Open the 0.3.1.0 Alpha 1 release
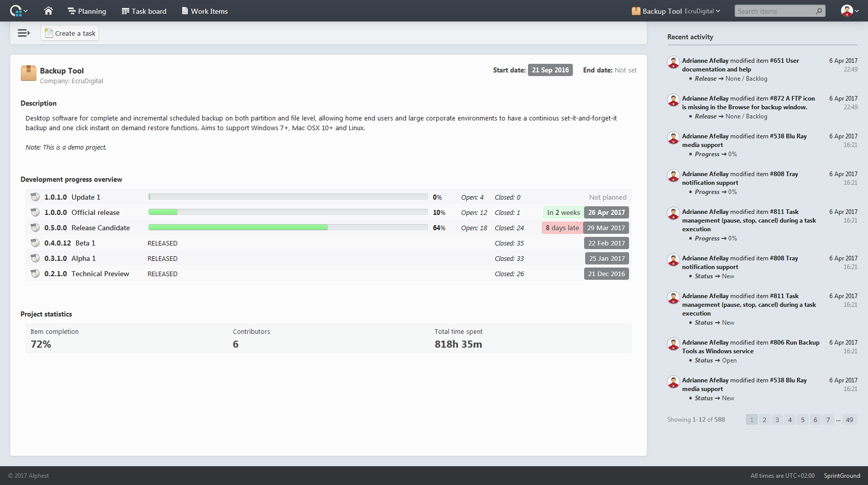Image resolution: width=868 pixels, height=485 pixels. coord(70,258)
